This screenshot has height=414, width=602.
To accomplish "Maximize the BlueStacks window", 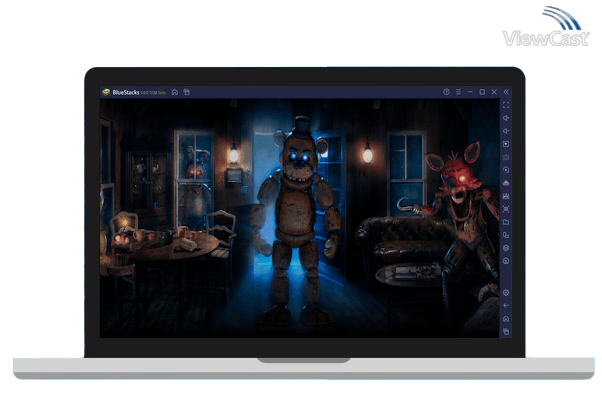I will click(482, 92).
